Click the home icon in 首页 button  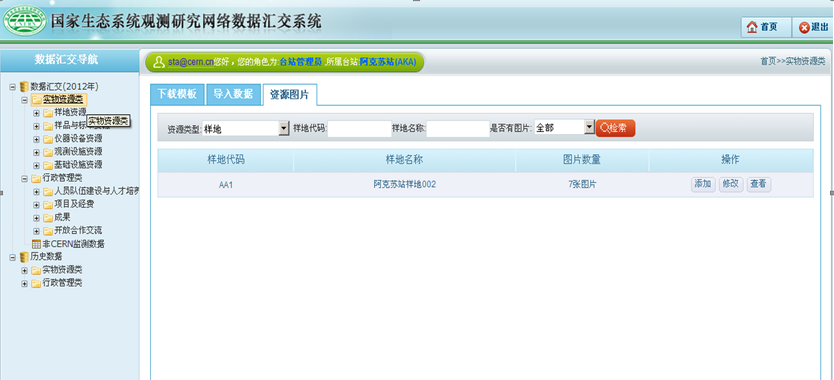point(752,27)
